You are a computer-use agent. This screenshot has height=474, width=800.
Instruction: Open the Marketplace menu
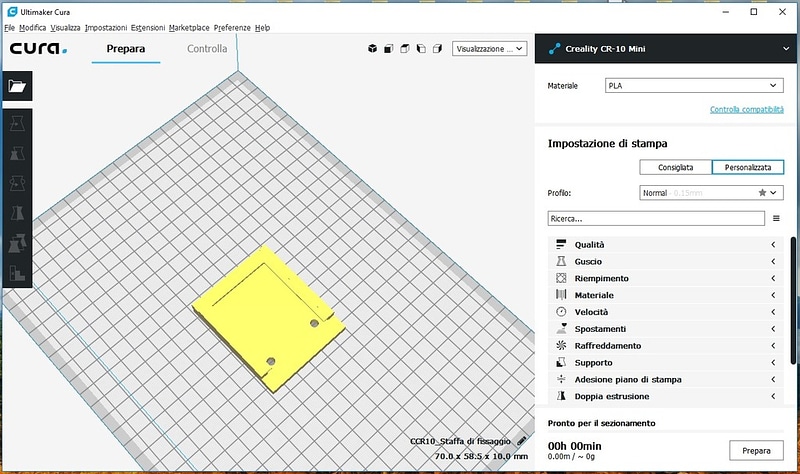189,28
